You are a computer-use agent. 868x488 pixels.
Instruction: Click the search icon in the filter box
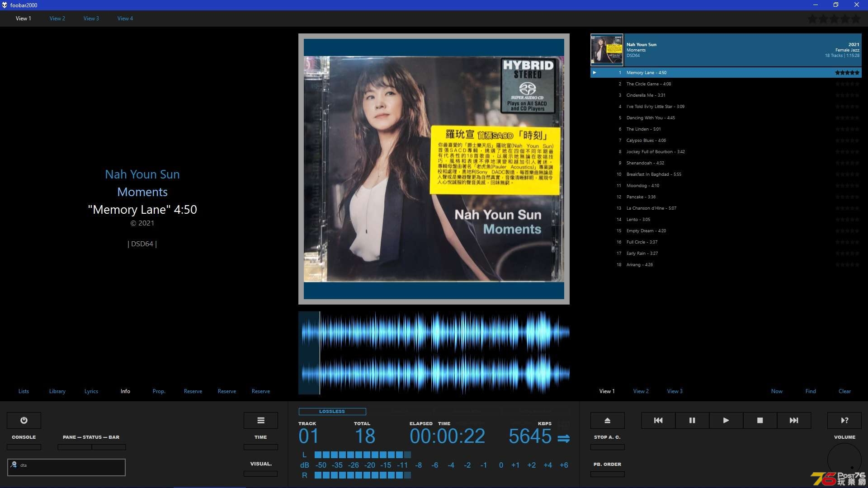coord(14,465)
